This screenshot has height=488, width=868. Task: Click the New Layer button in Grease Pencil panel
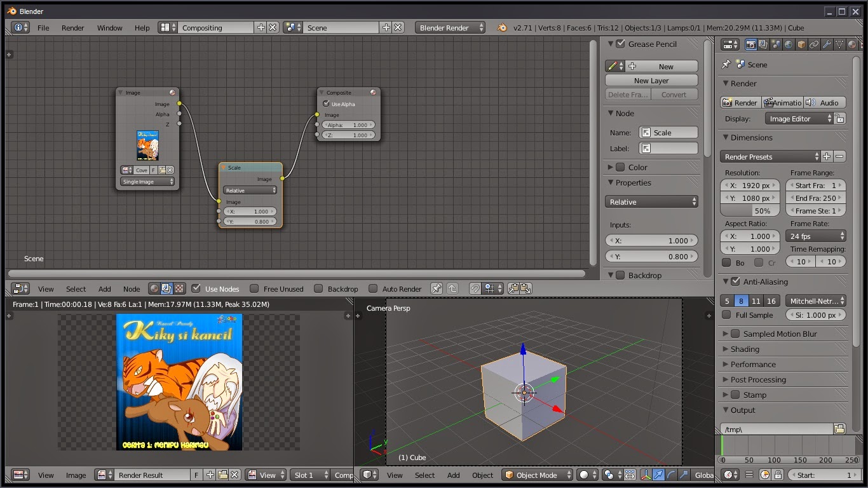point(651,80)
